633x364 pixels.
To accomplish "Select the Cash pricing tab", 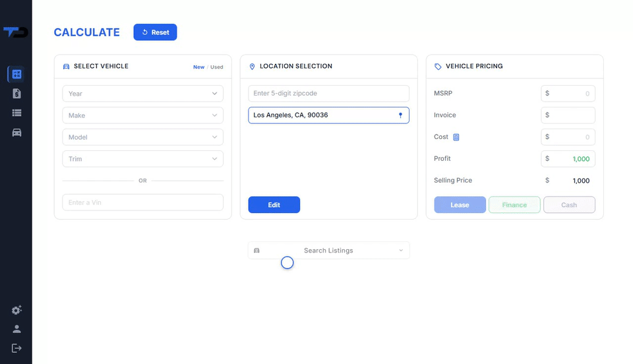I will point(569,205).
